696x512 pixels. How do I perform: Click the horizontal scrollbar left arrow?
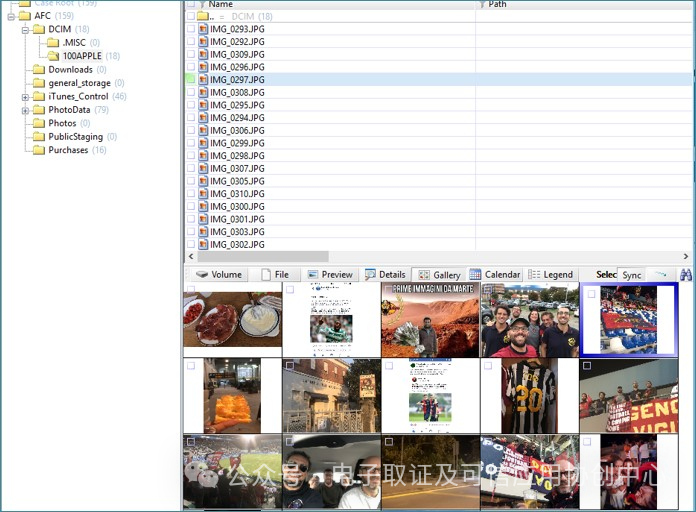pyautogui.click(x=191, y=257)
